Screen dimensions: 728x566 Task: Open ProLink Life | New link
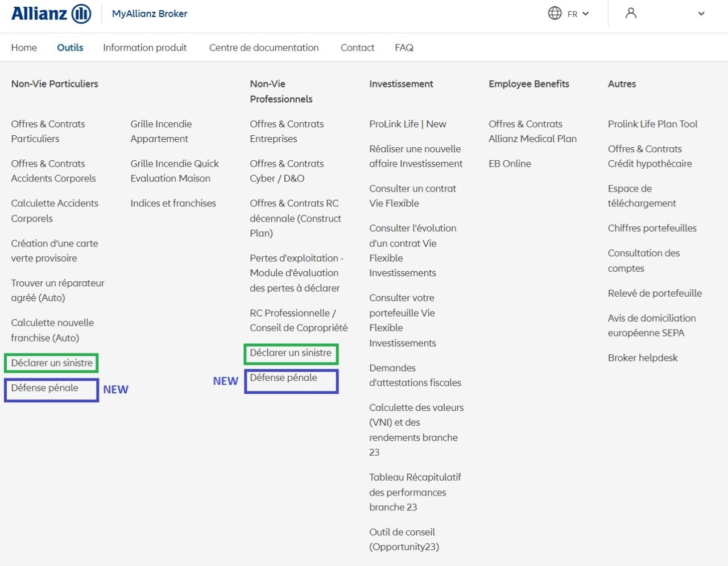407,124
